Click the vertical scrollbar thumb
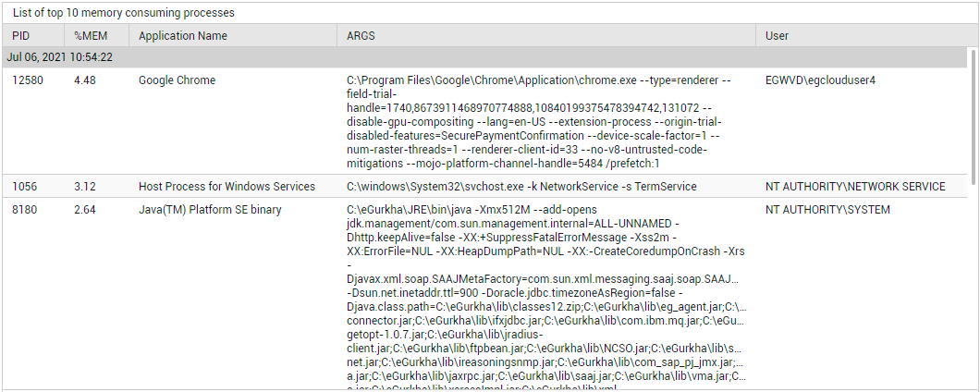The width and height of the screenshot is (980, 392). pos(973,116)
